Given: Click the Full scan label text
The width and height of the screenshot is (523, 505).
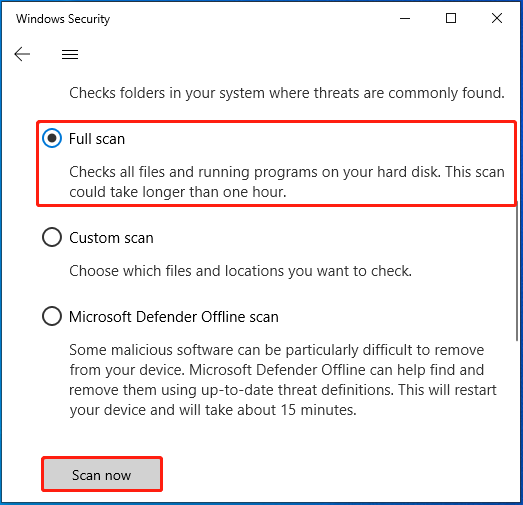Looking at the screenshot, I should [97, 139].
